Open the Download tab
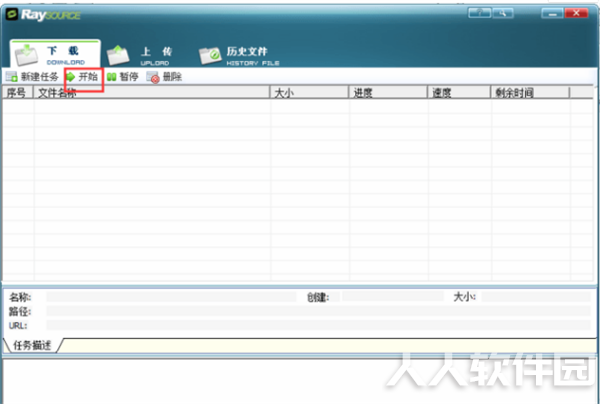 point(55,54)
